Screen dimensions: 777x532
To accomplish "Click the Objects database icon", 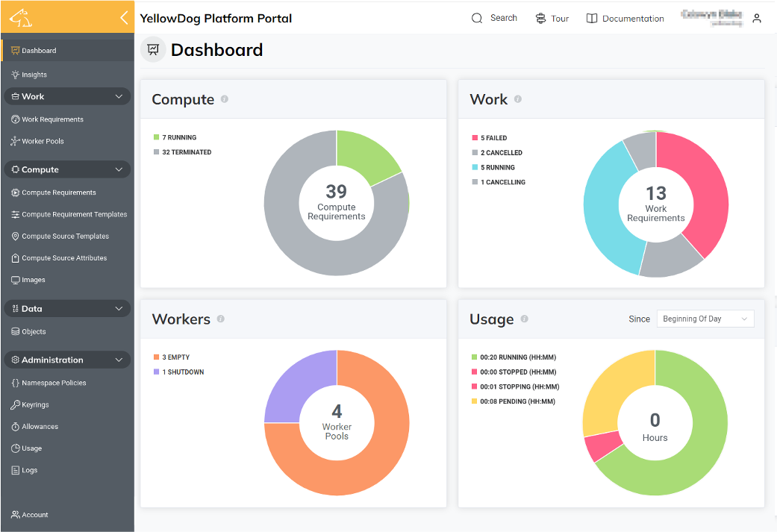I will [x=16, y=331].
